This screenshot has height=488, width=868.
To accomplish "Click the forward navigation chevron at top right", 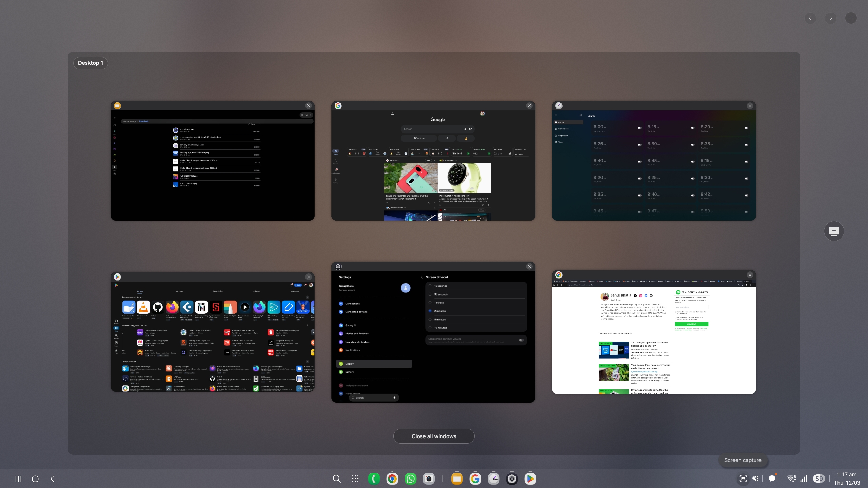I will [x=830, y=18].
